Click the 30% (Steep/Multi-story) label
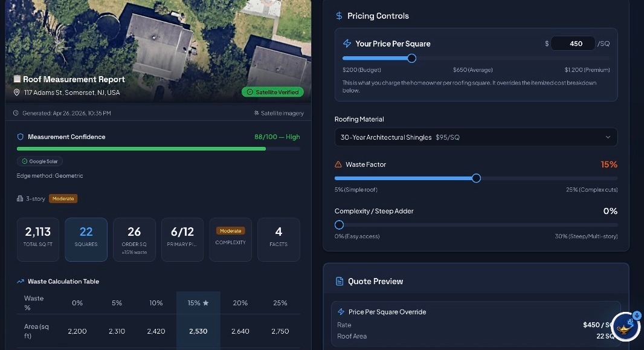The height and width of the screenshot is (350, 644). [x=586, y=236]
